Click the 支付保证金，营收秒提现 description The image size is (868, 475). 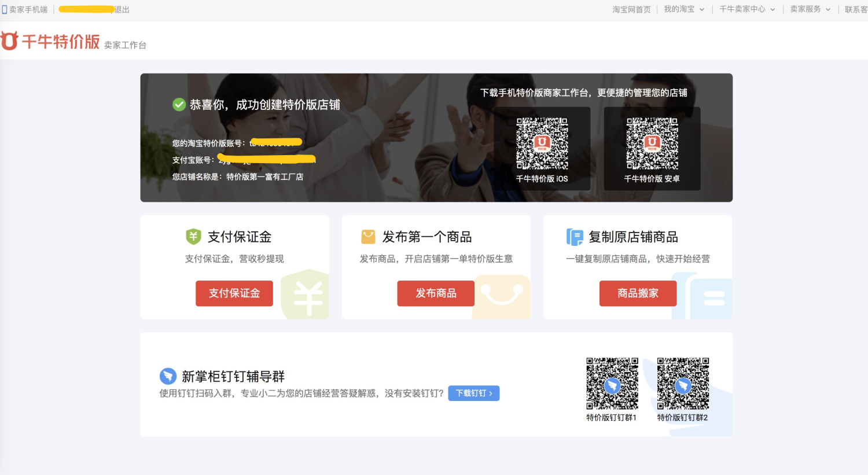[234, 259]
